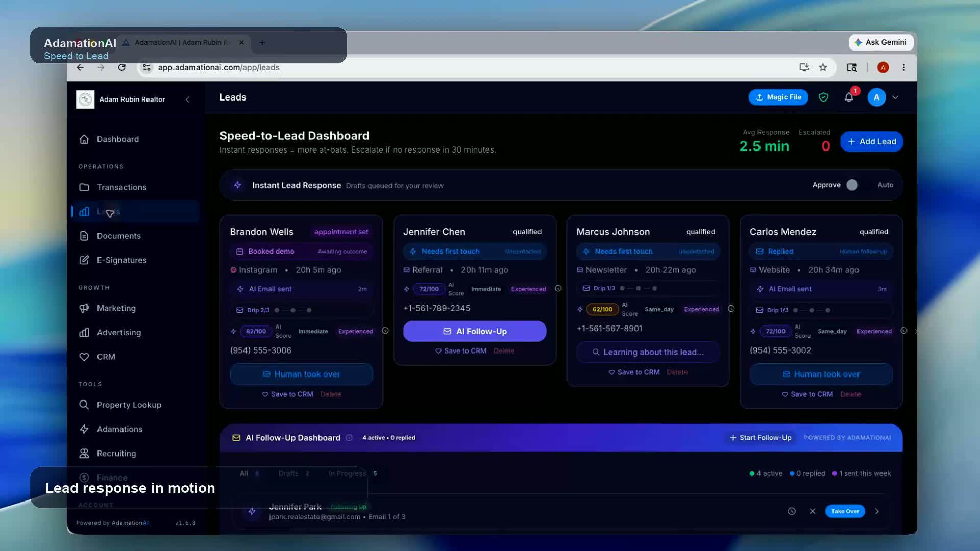The height and width of the screenshot is (551, 980).
Task: Click the Leads bar chart icon in sidebar
Action: coord(84,211)
